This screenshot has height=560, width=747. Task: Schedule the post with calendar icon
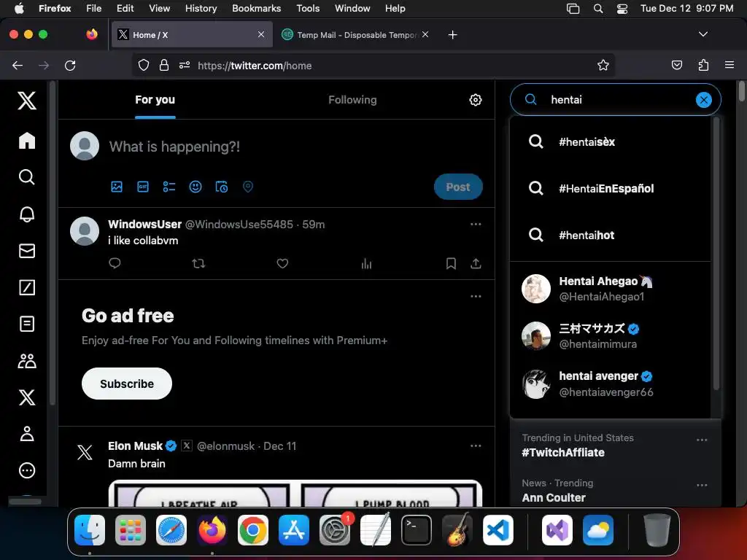coord(222,187)
